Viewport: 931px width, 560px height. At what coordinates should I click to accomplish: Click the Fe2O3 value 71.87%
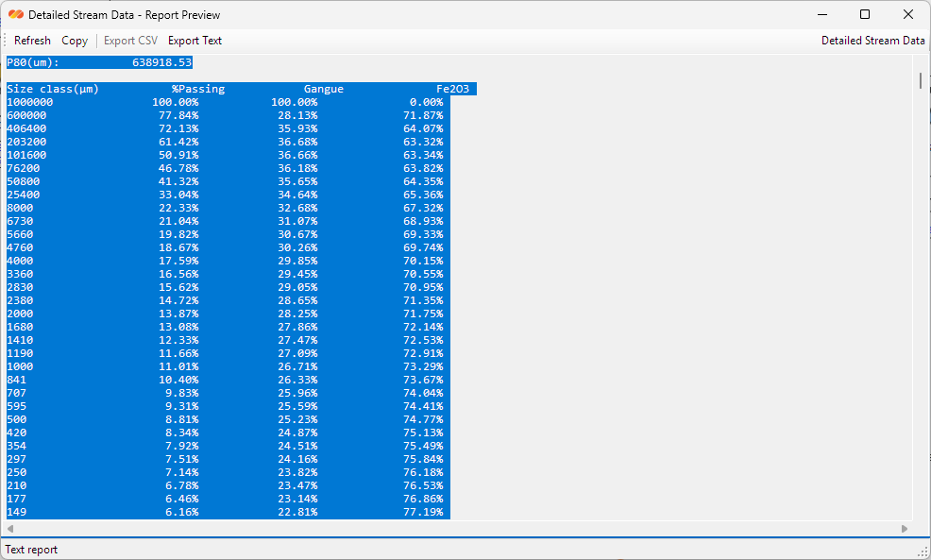423,115
